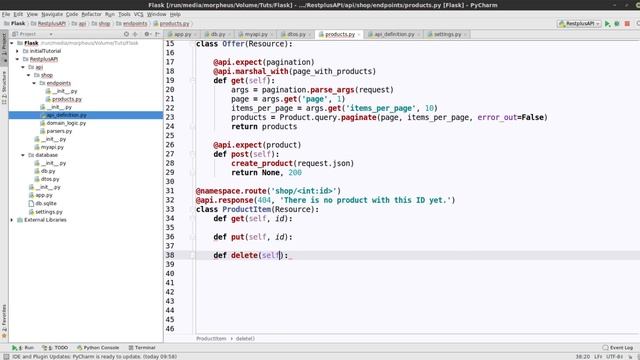Switch to the api_definition.py editor tab

click(x=393, y=34)
